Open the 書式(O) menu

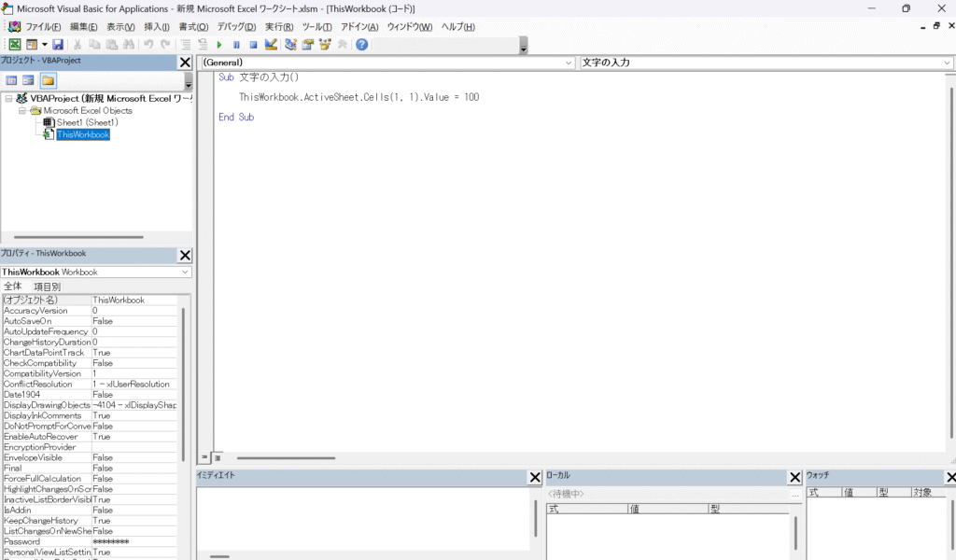point(193,27)
